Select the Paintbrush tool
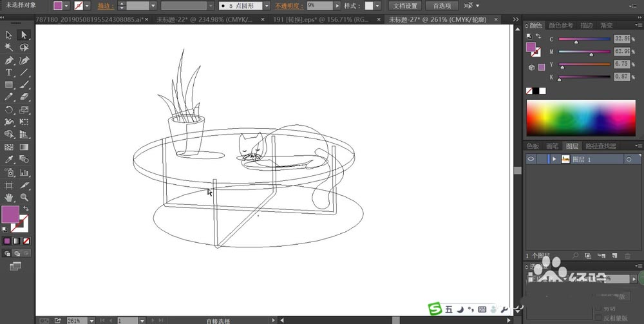644x324 pixels. 24,85
